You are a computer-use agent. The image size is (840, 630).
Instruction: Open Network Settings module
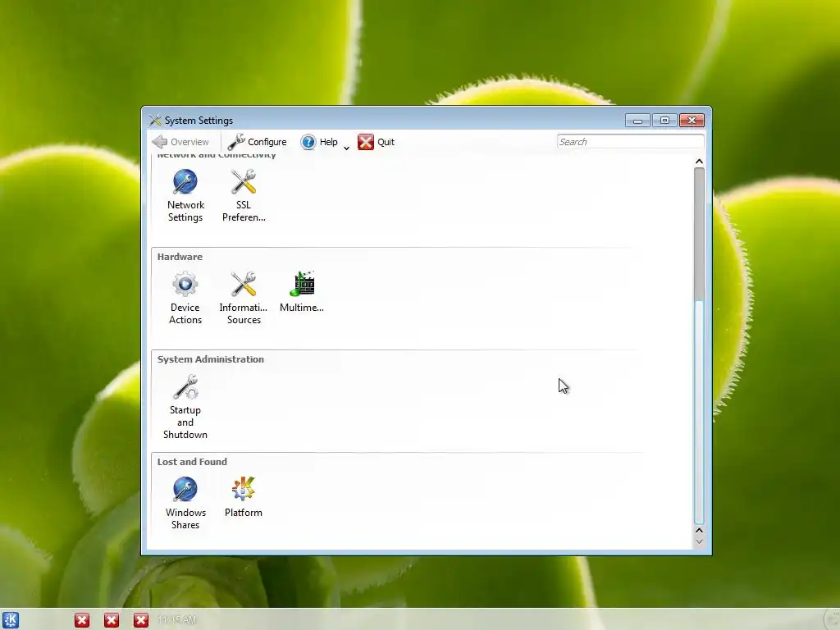coord(185,196)
